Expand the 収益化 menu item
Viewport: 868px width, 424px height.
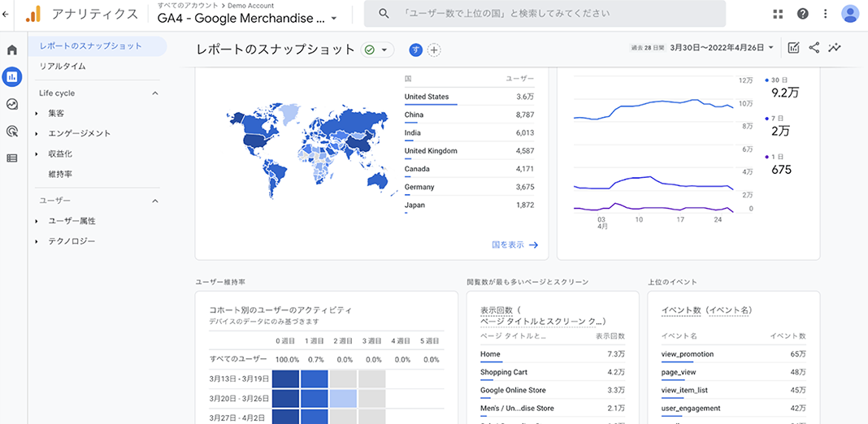pyautogui.click(x=37, y=154)
